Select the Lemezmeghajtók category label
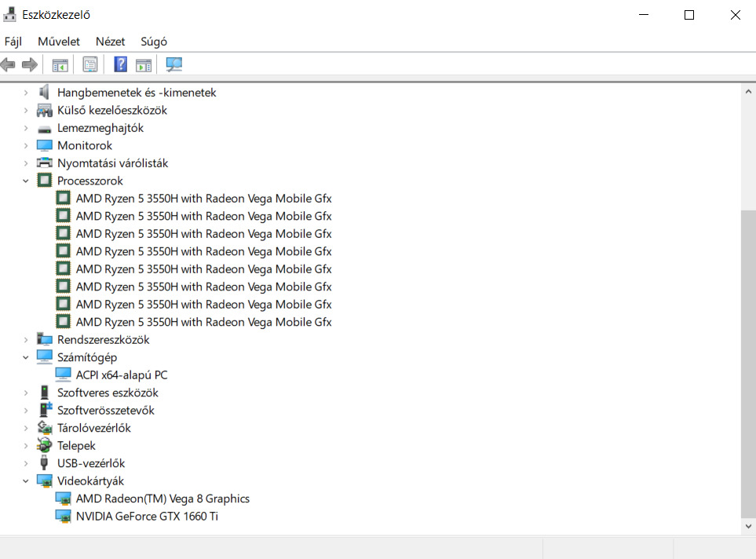Screen dimensions: 756x559 (x=100, y=128)
